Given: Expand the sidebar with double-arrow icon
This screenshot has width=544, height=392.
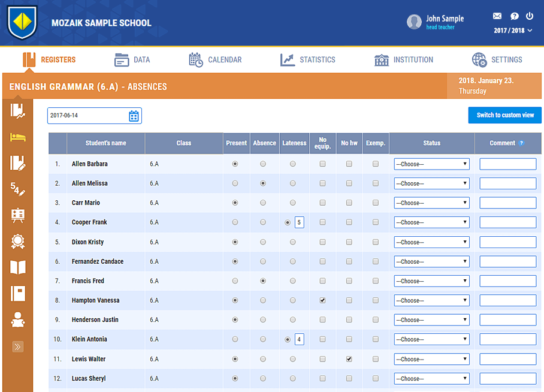Looking at the screenshot, I should coord(18,346).
